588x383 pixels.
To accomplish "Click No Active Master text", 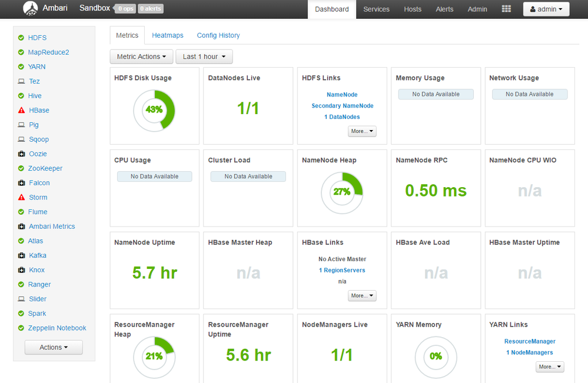I will [x=342, y=259].
